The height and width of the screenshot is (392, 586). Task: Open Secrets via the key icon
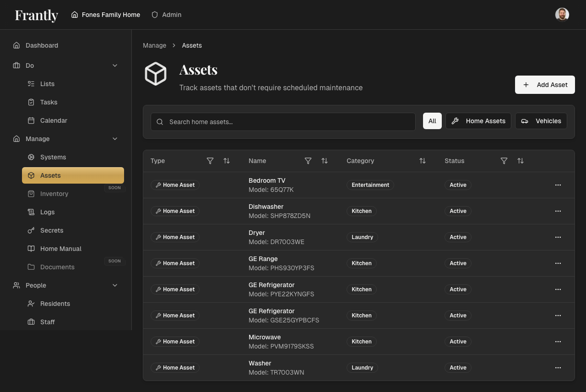tap(31, 230)
